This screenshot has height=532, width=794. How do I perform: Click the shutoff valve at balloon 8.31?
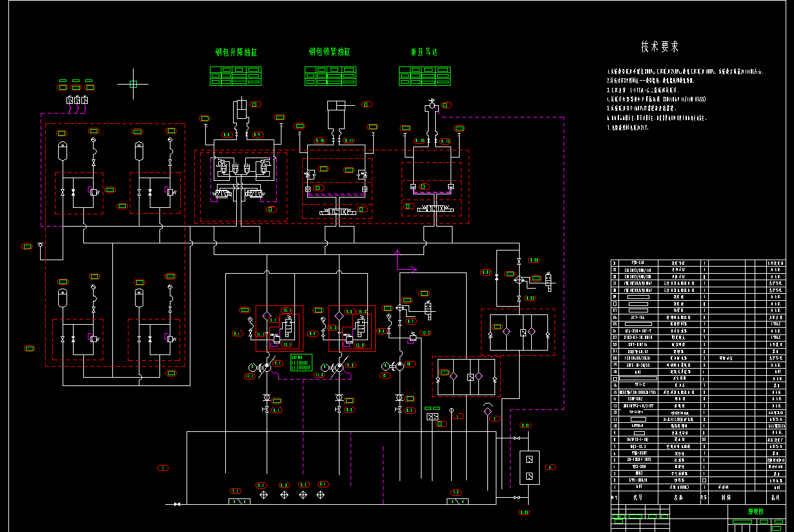coord(496,276)
